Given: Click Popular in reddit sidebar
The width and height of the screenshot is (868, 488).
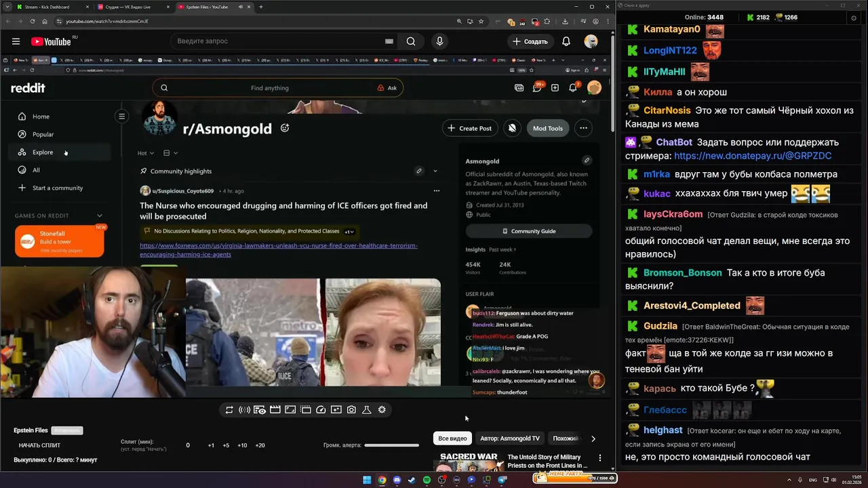Looking at the screenshot, I should point(43,134).
